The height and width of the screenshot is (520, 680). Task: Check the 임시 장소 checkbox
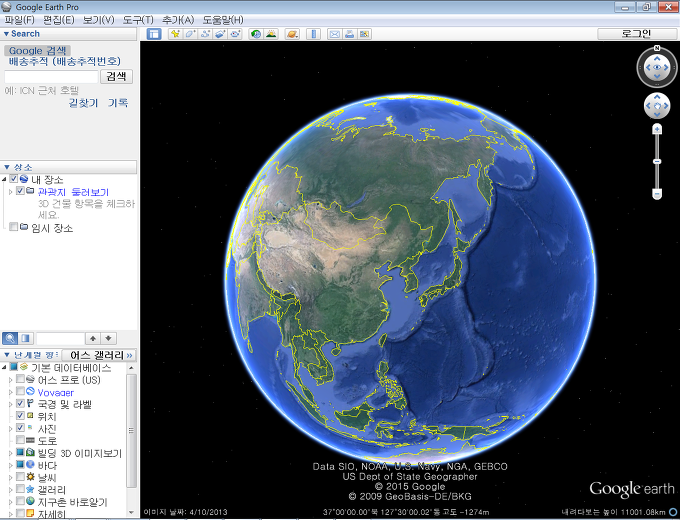[x=13, y=227]
